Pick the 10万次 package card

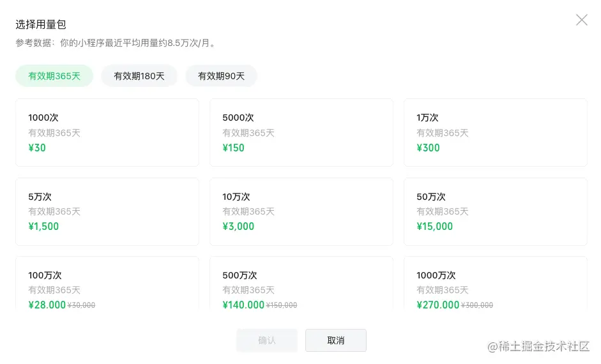(x=301, y=211)
